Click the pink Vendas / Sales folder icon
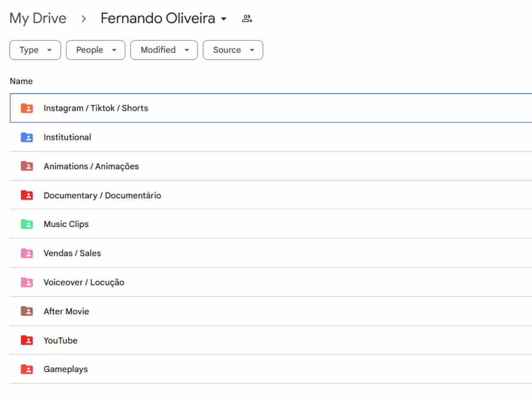The image size is (532, 399). pos(27,253)
